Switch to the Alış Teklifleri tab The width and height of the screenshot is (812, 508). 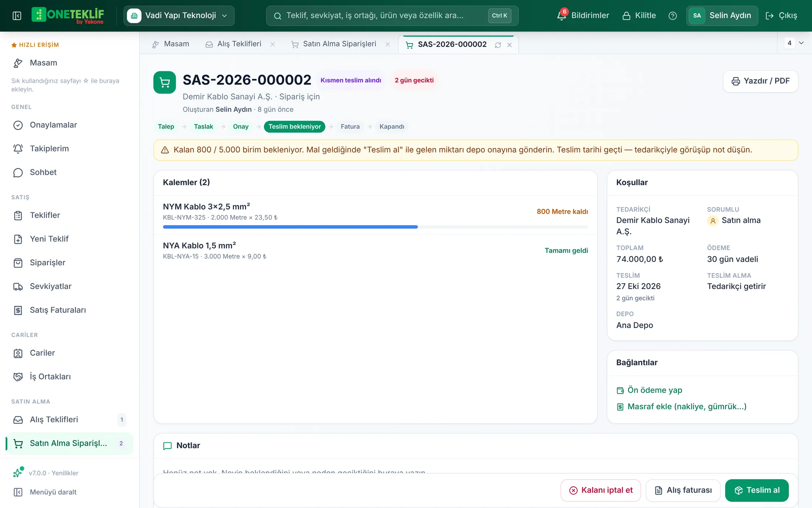point(234,44)
